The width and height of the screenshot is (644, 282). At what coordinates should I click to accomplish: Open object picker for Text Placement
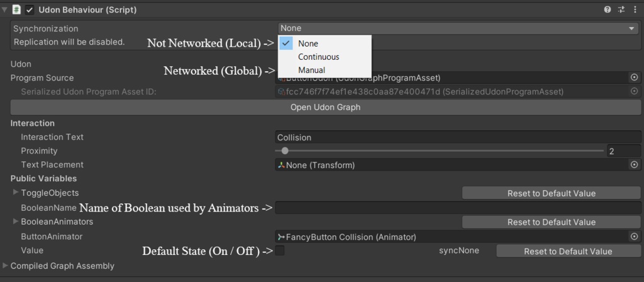[x=634, y=165]
